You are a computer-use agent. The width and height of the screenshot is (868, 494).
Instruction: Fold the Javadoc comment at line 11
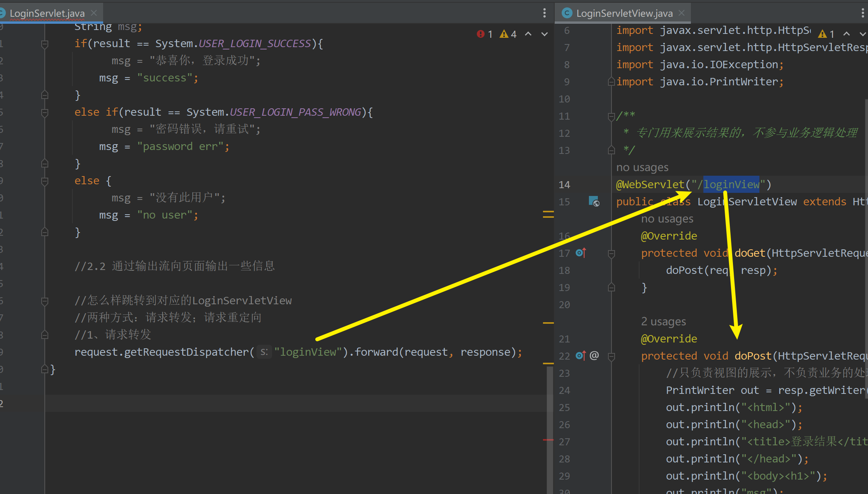[x=611, y=116]
